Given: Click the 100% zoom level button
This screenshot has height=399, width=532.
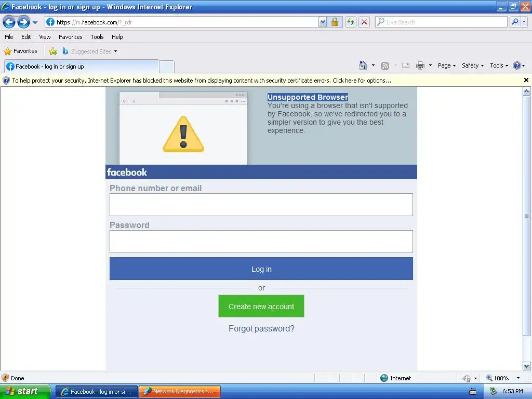Looking at the screenshot, I should click(497, 378).
